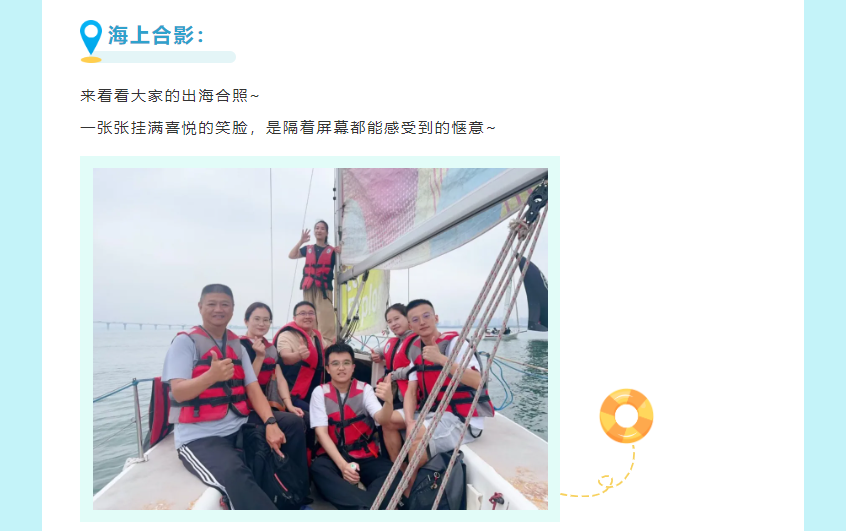Click the dark sailboat in the background
The width and height of the screenshot is (846, 531).
pos(535,294)
